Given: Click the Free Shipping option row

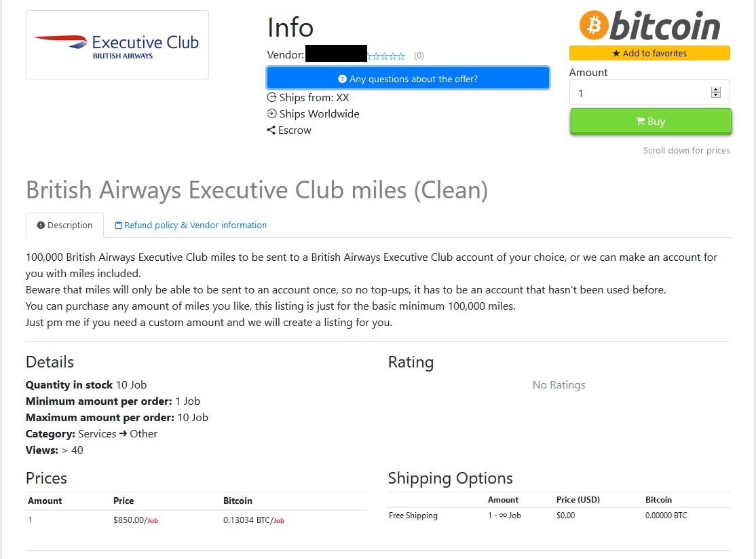Looking at the screenshot, I should coord(559,515).
